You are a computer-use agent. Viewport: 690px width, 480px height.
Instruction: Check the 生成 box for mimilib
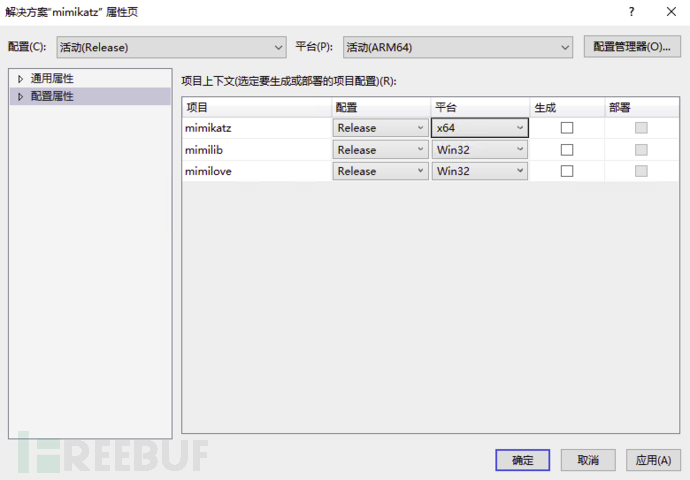click(x=567, y=150)
